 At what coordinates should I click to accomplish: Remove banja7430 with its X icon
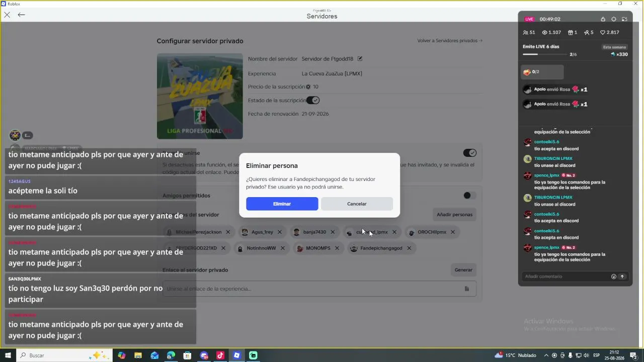point(333,232)
